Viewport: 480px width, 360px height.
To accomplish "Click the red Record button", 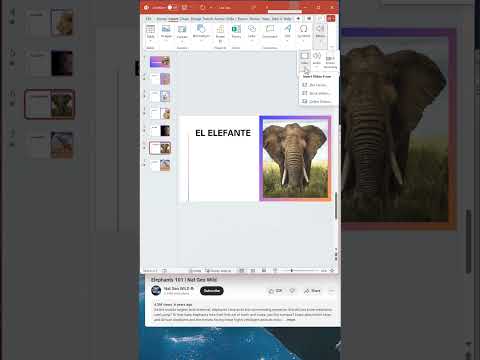I will 331,19.
